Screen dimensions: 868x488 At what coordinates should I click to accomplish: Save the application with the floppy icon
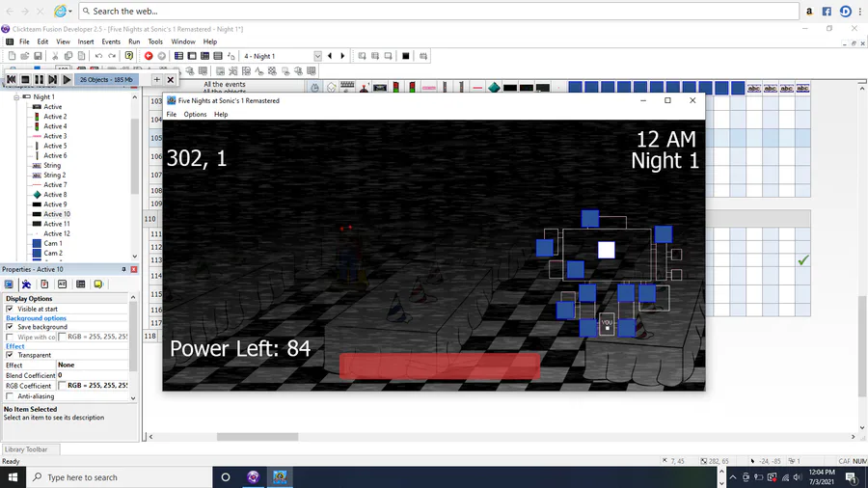(38, 56)
